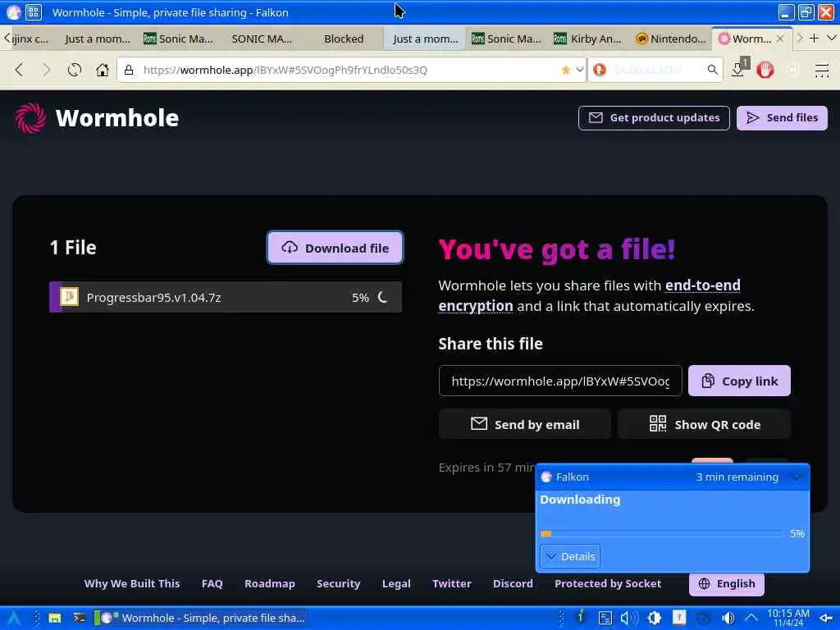Switch to the SONIC MA... tab
This screenshot has width=840, height=630.
[x=262, y=39]
